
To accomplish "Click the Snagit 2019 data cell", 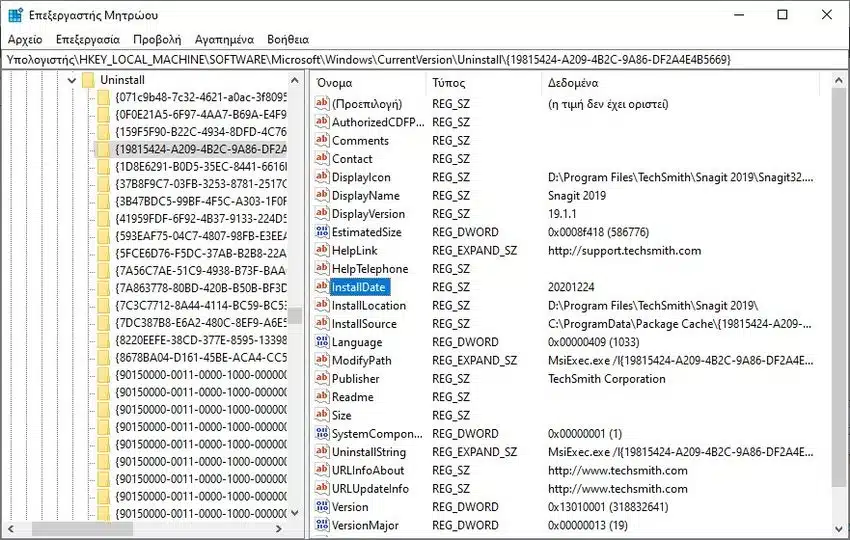I will [577, 196].
